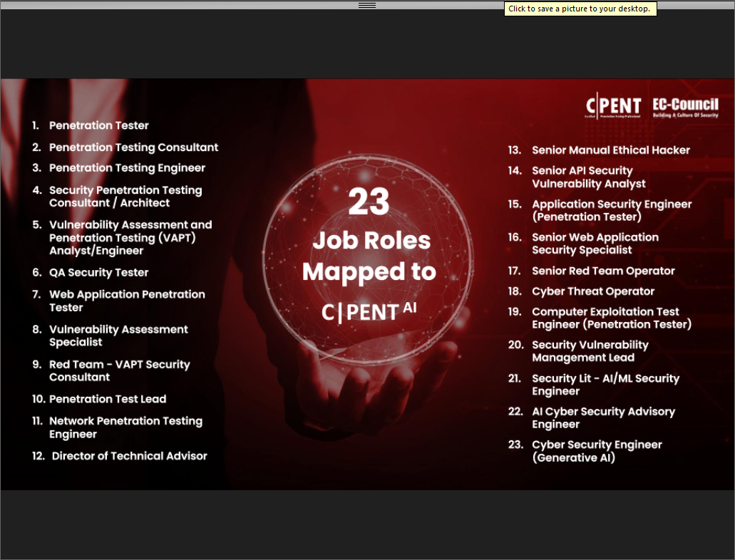Click 'Security Penetration Testing Consultant / Architect'
This screenshot has height=560, width=735.
[x=125, y=197]
